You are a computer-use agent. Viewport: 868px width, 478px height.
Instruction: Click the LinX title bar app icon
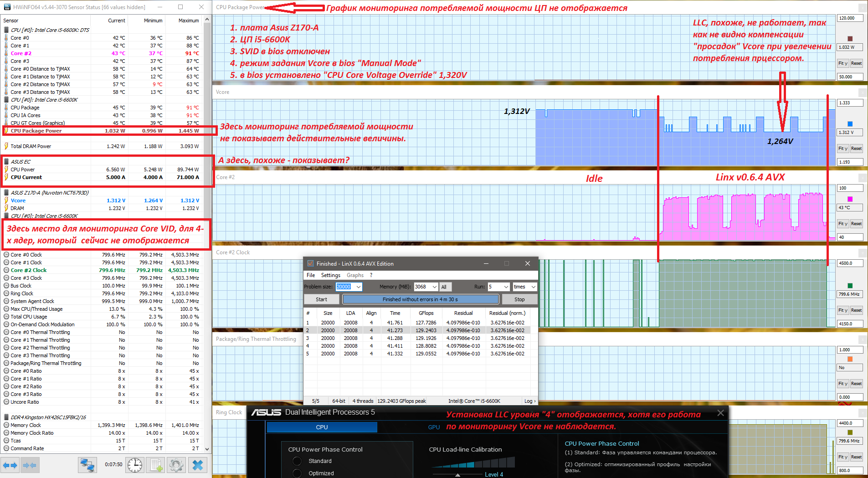(310, 263)
